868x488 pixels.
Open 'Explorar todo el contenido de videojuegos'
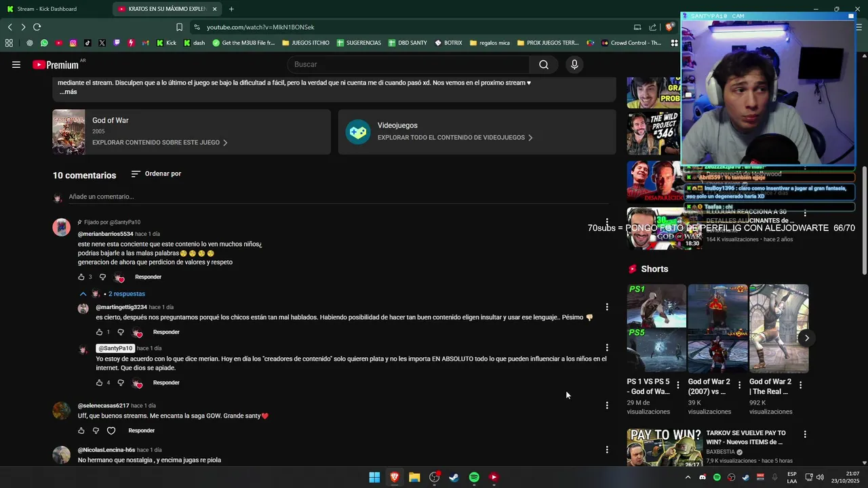pyautogui.click(x=455, y=138)
